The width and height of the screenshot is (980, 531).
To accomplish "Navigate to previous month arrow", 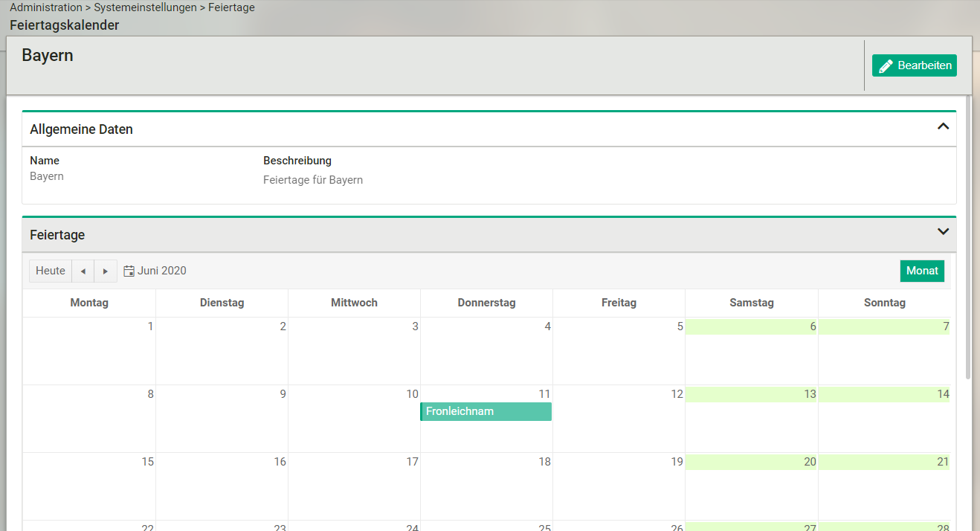I will coord(83,271).
